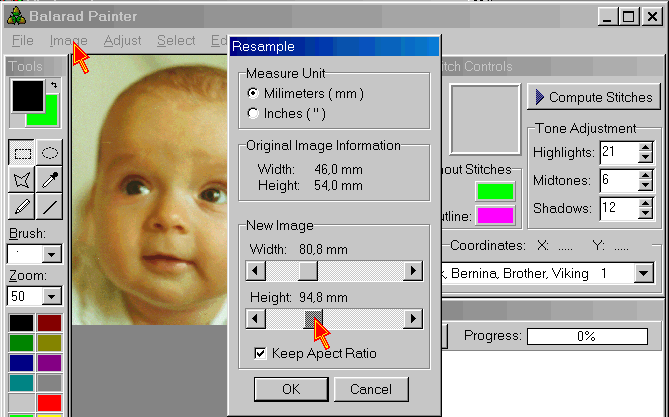Click the Progress bar showing 0%
669x417 pixels.
point(587,336)
